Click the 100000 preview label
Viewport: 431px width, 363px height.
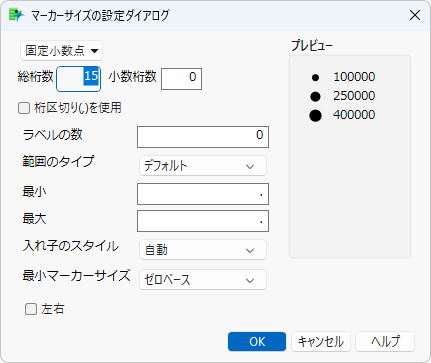tap(354, 77)
